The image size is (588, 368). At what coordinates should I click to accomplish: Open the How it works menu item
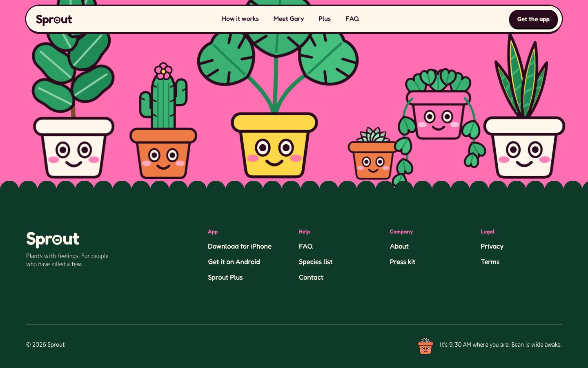coord(240,19)
